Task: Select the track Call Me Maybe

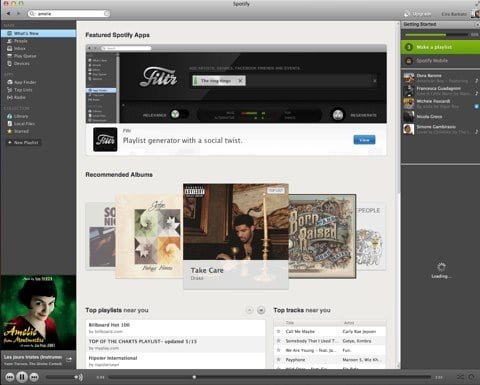Action: 300,331
